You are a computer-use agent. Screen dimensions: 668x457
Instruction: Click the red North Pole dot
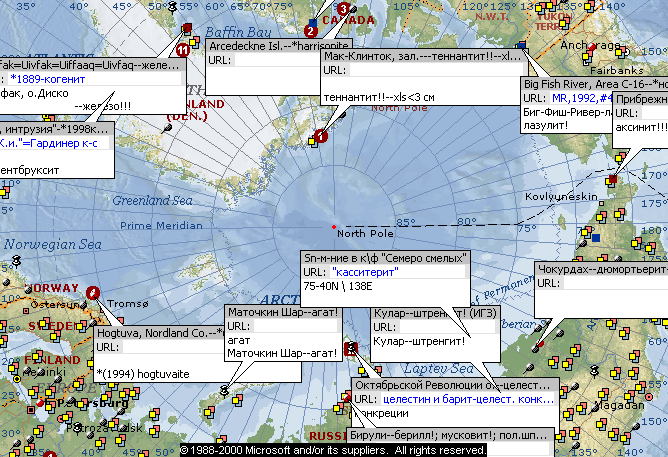[x=334, y=227]
